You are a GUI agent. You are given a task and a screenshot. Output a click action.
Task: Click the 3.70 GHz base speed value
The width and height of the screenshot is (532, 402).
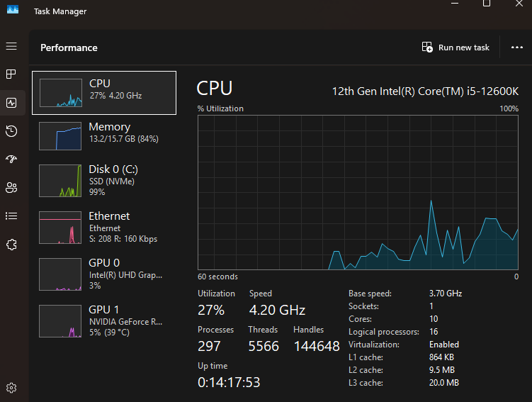coord(446,294)
